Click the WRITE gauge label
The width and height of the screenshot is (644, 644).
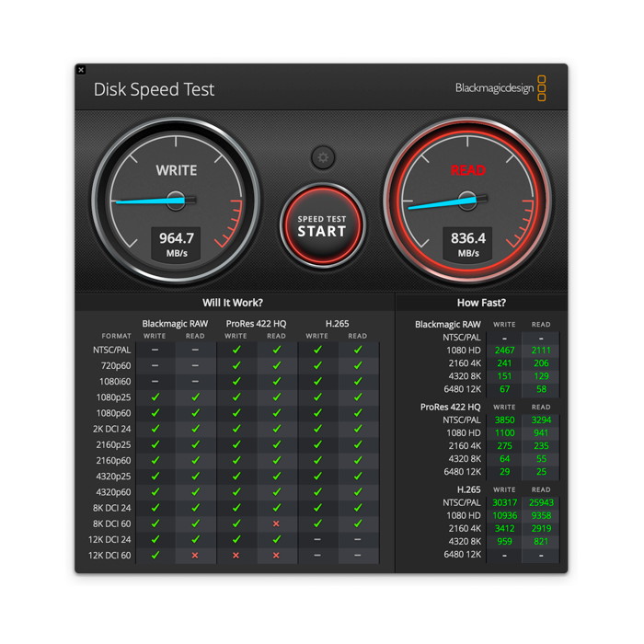177,170
